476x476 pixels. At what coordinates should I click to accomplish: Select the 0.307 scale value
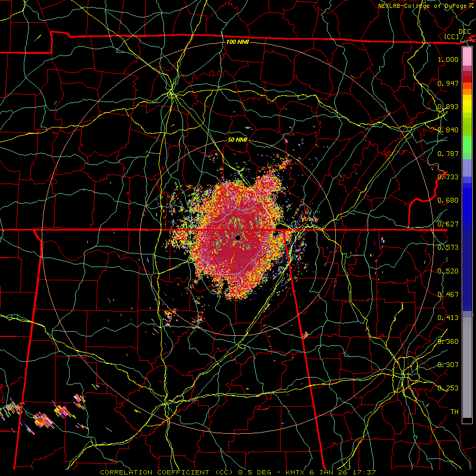click(448, 365)
